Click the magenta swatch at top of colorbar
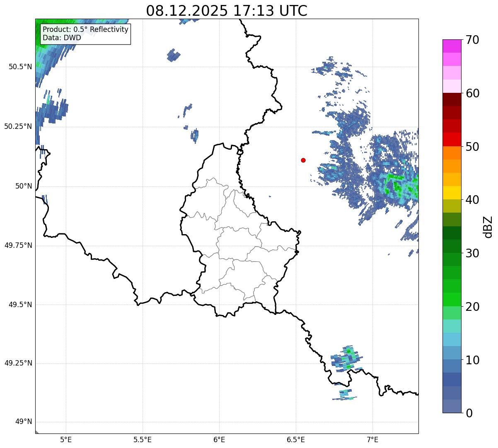This screenshot has height=448, width=498. click(452, 46)
